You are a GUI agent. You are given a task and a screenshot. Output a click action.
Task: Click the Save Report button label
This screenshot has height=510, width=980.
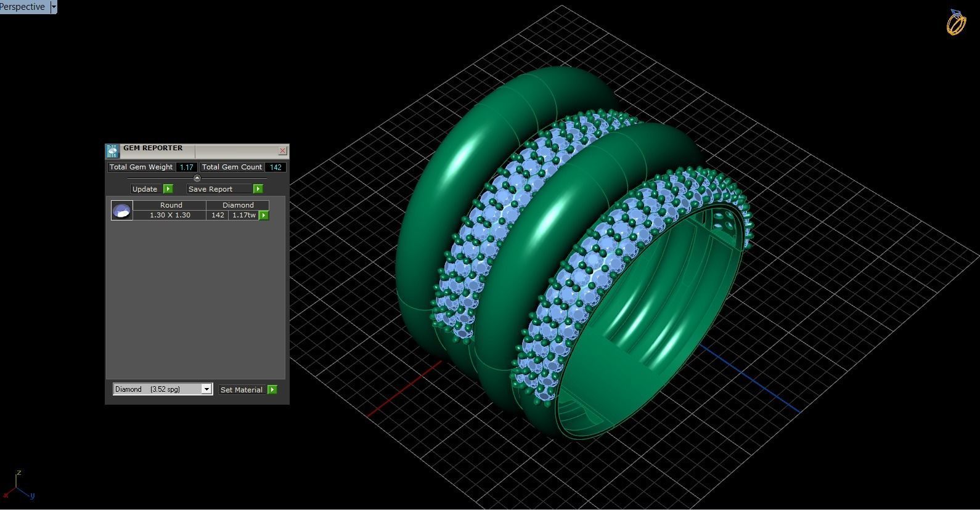click(x=220, y=189)
